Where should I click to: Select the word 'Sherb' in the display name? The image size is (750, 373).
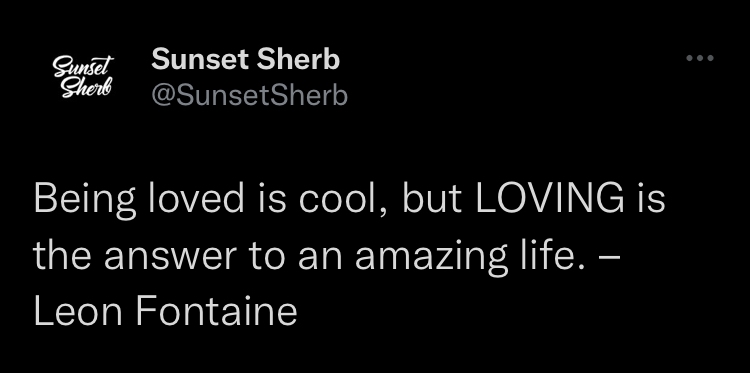click(x=298, y=60)
